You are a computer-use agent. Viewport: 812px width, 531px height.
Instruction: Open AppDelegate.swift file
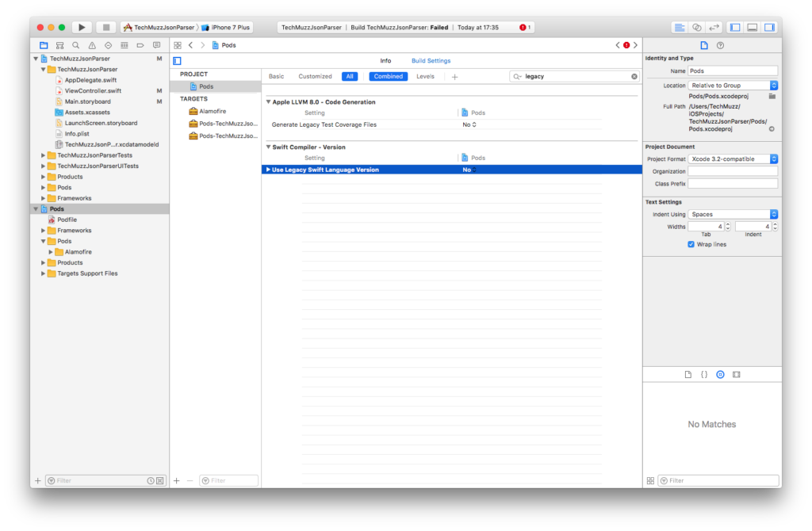pos(90,80)
